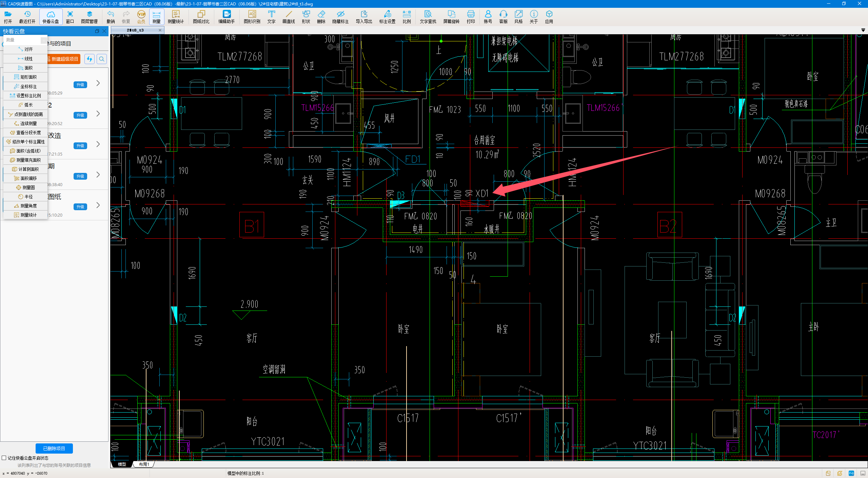868x478 pixels.
Task: Choose 测量角度 angle measurement
Action: 25,206
